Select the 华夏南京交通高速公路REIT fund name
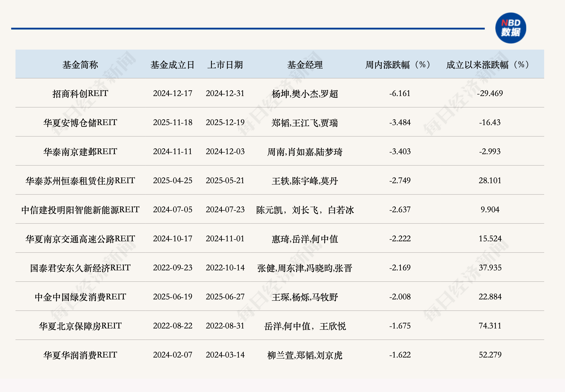 [x=80, y=239]
